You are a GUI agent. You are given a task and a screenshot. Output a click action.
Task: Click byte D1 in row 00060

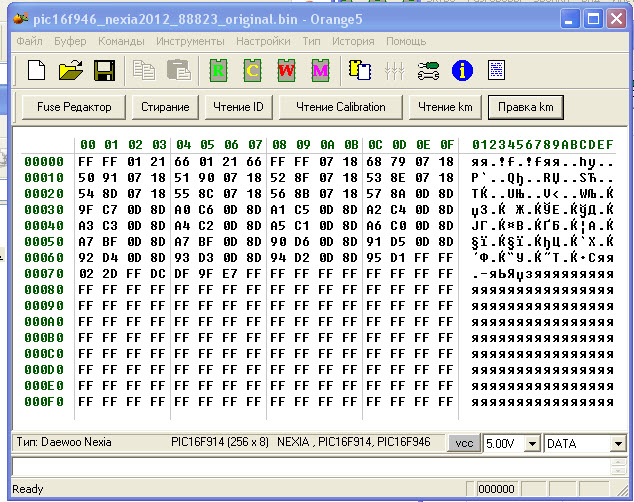coord(398,258)
